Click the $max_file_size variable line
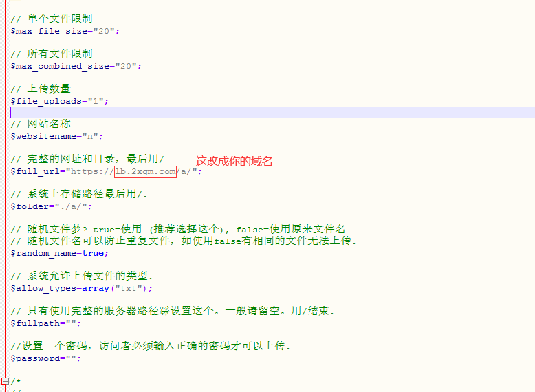Viewport: 535px width, 392px height. point(65,30)
